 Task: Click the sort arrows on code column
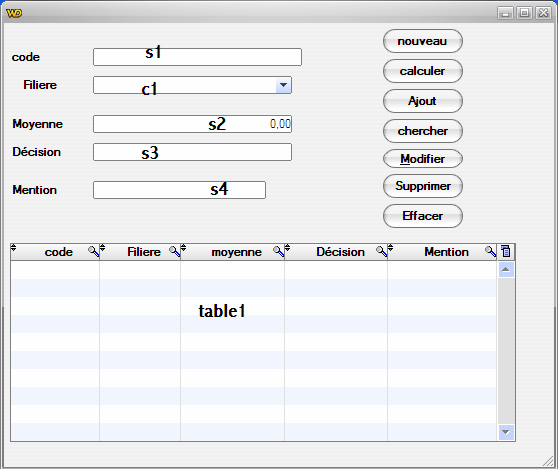(x=14, y=247)
